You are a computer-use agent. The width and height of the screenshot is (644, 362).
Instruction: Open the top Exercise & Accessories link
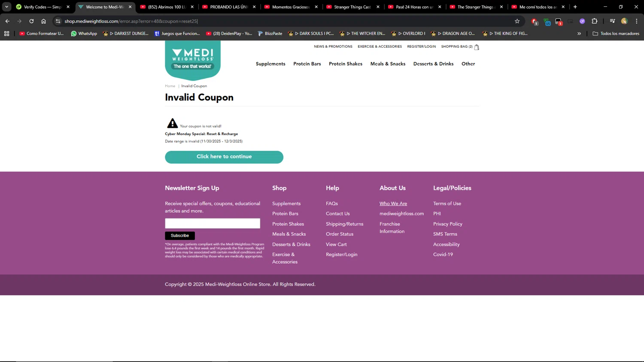[380, 46]
